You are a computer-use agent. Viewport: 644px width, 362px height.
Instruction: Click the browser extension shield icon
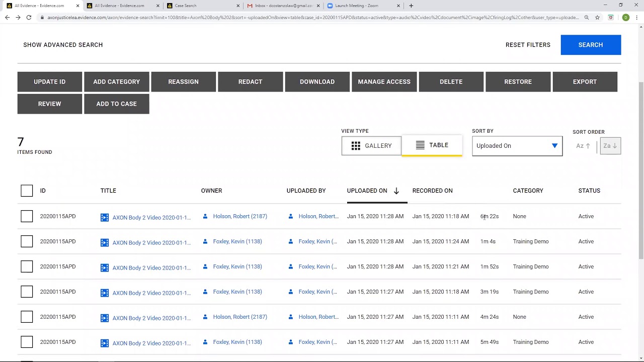(x=611, y=17)
